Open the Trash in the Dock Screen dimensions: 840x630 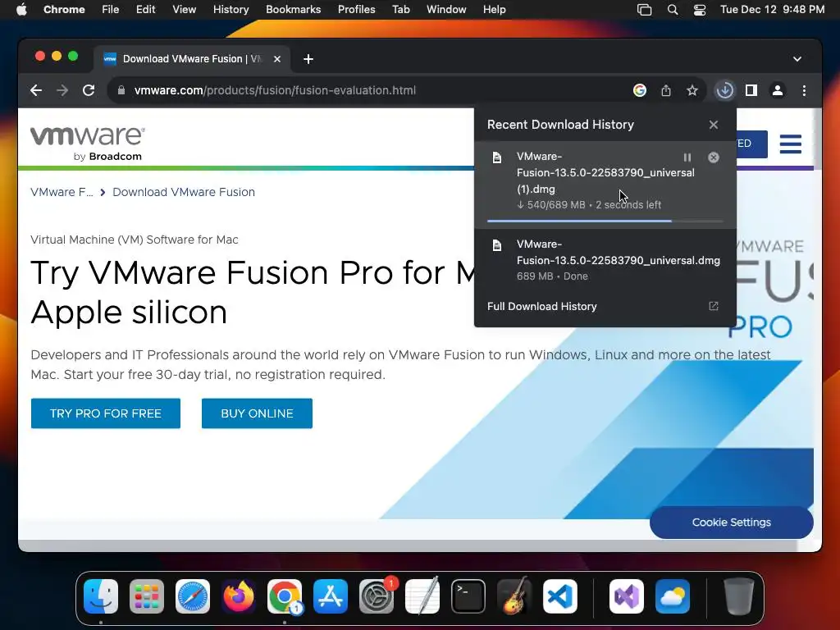[x=739, y=596]
